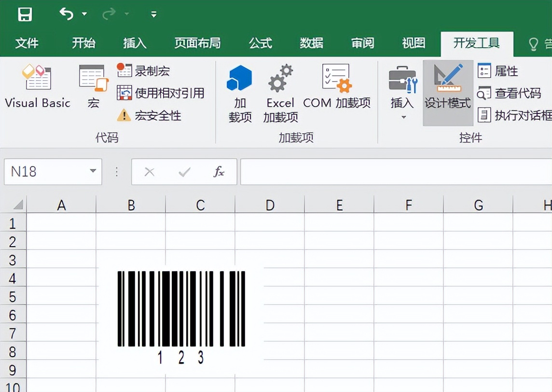Image resolution: width=552 pixels, height=392 pixels.
Task: Select the 开发工具 tab
Action: [x=477, y=43]
